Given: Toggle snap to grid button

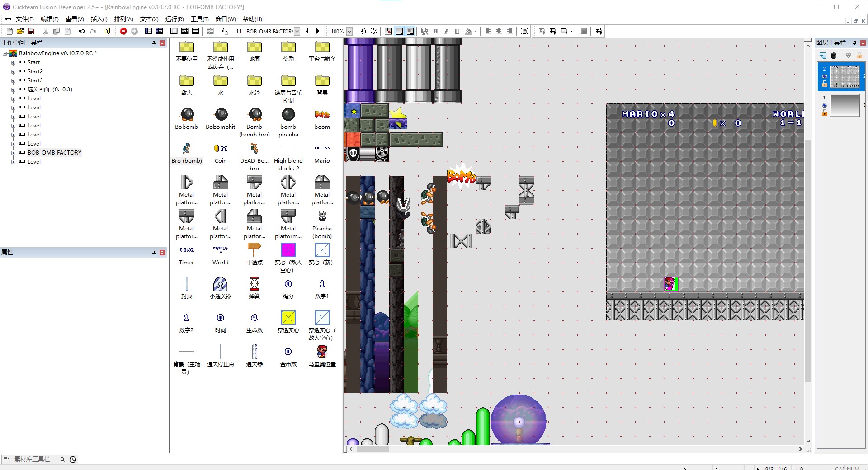Looking at the screenshot, I should (410, 31).
